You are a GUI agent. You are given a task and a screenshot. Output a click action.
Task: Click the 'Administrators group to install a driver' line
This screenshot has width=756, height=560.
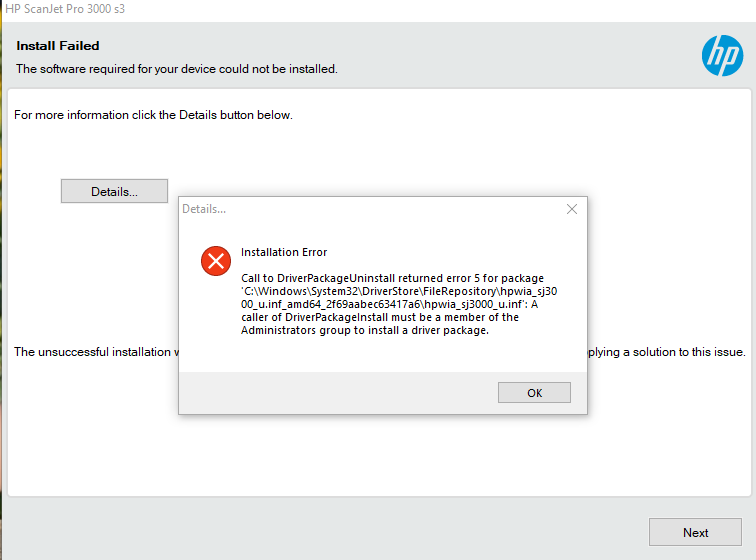[365, 330]
